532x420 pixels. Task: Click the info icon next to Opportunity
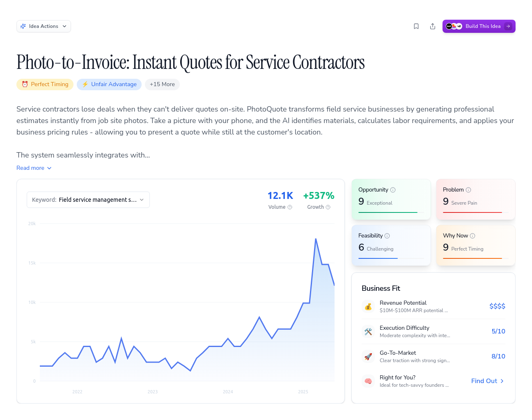pyautogui.click(x=393, y=190)
